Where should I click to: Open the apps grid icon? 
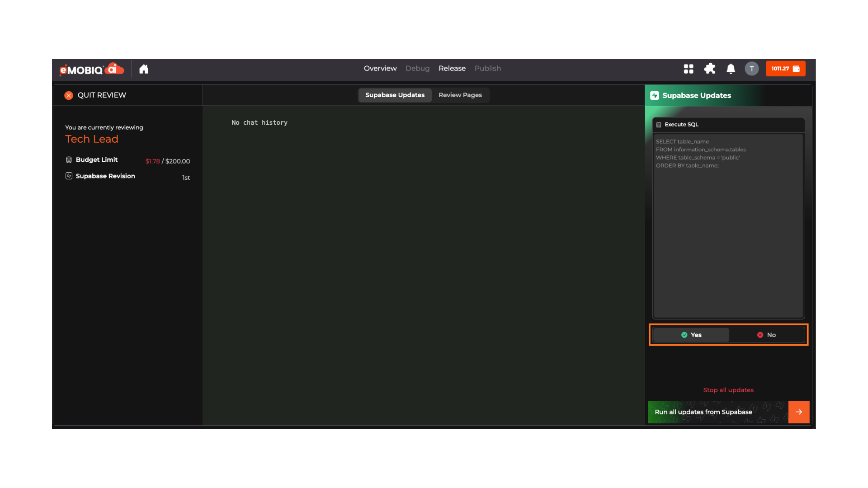689,69
